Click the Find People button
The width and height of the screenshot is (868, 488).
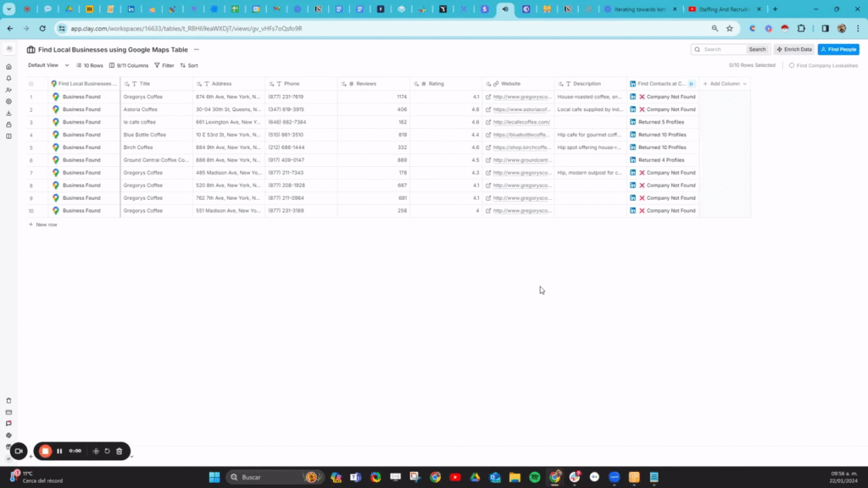[837, 49]
